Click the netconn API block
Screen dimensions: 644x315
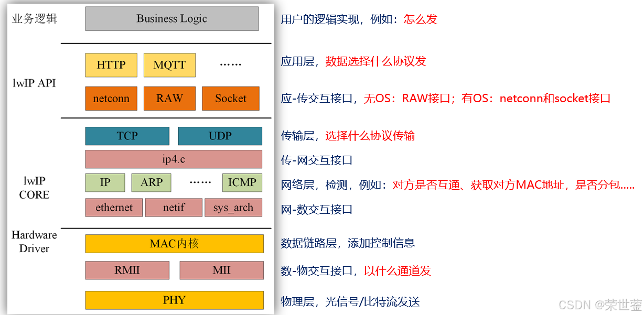tap(111, 99)
